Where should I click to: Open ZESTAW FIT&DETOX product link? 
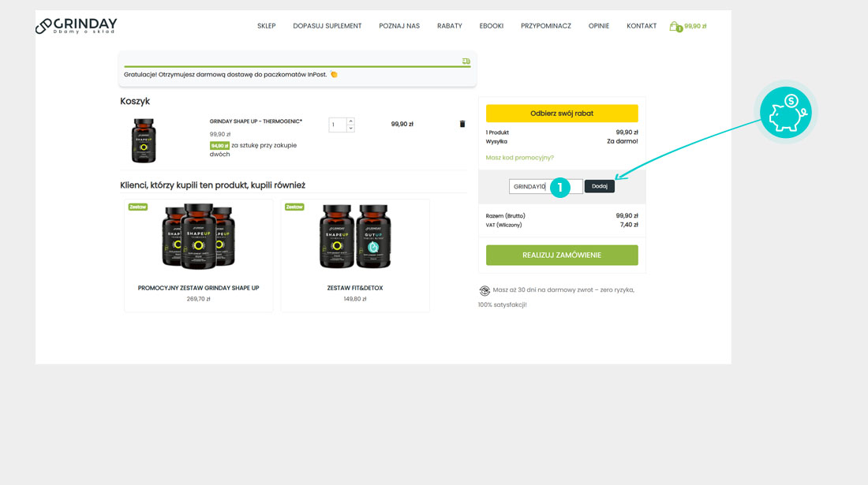355,288
